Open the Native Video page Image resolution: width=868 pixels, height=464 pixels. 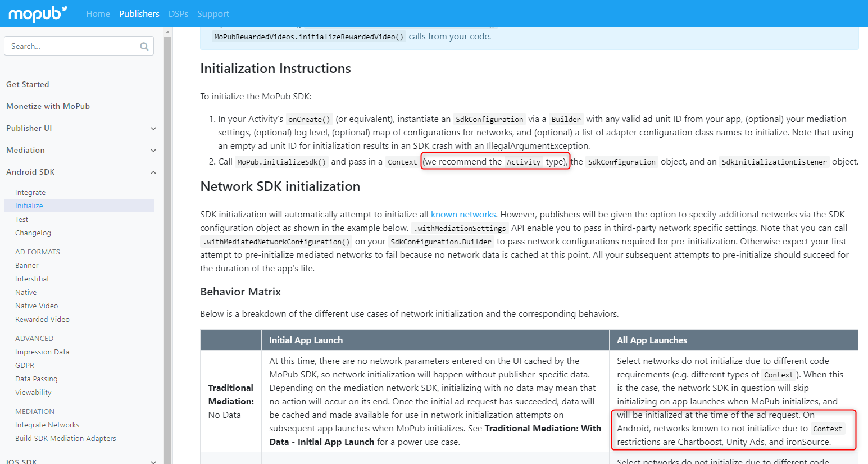tap(37, 306)
